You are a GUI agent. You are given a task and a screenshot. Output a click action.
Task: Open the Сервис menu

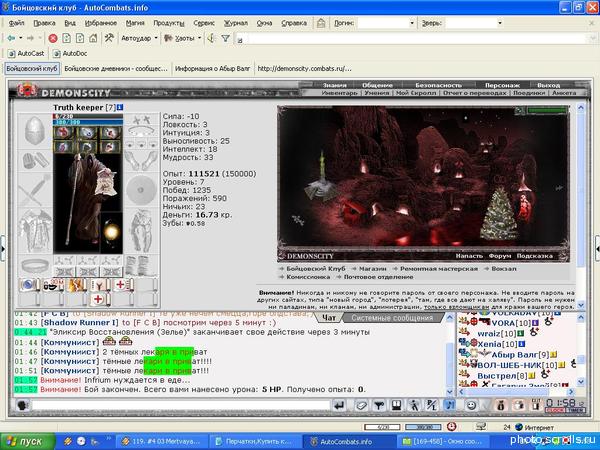204,23
